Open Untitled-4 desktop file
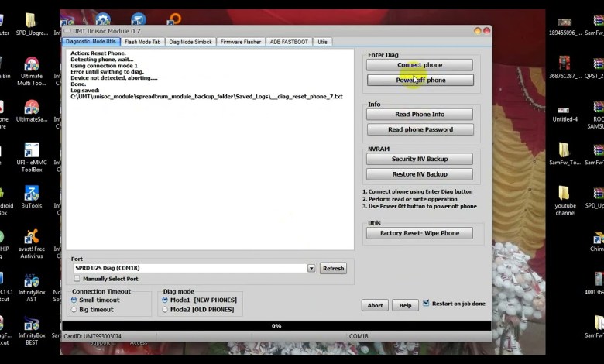Viewport: 604px width, 364px height. coord(565,114)
